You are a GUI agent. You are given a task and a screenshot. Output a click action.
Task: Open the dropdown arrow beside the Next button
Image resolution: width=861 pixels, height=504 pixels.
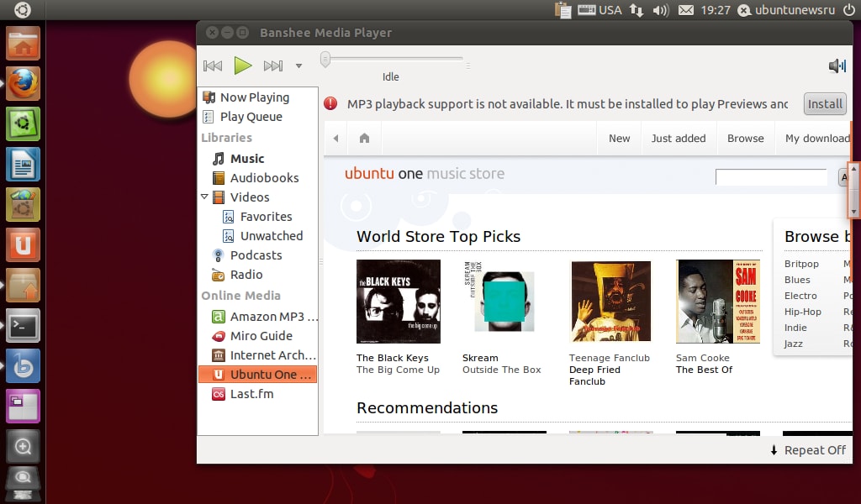click(298, 66)
